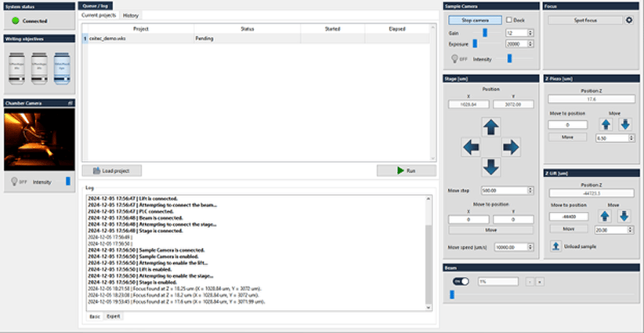Switch log to the Basic tab
Viewport: 644px width, 333px height.
[94, 317]
